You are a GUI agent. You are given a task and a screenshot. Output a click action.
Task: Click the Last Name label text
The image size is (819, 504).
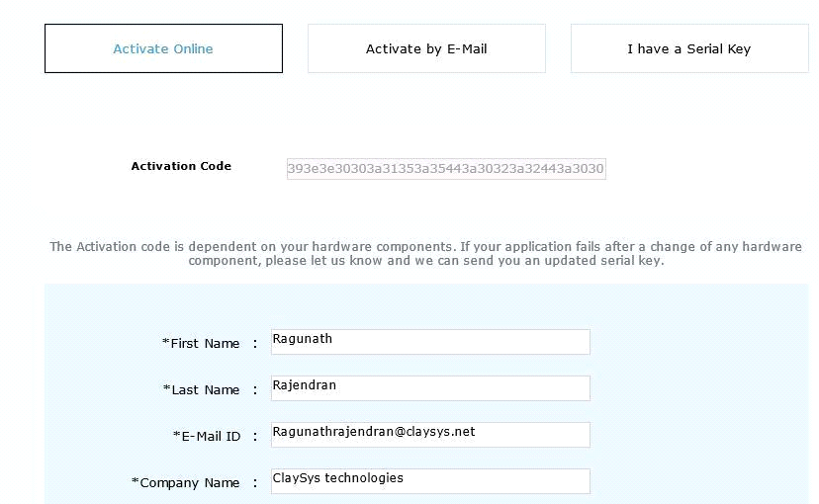pos(205,389)
